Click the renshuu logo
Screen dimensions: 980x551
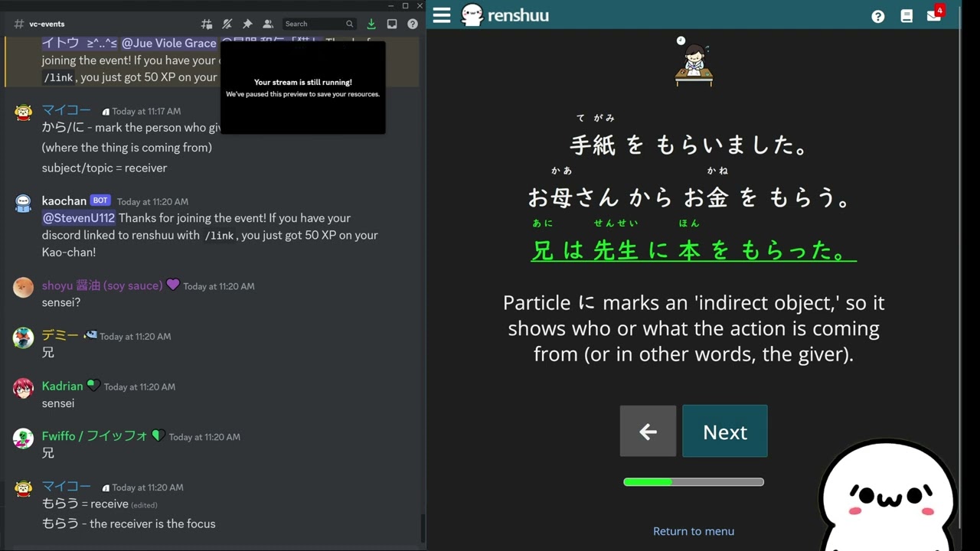tap(505, 15)
